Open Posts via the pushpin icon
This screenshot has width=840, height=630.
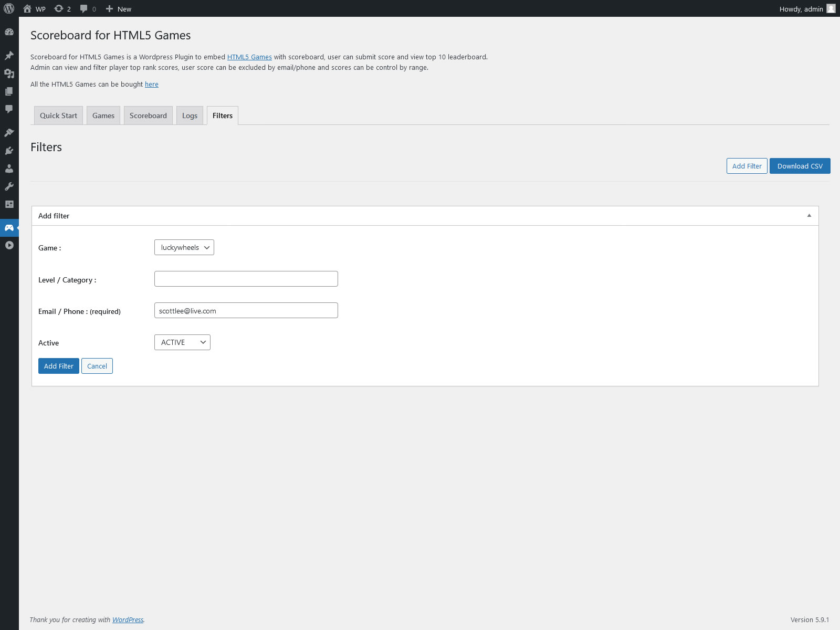(x=9, y=56)
